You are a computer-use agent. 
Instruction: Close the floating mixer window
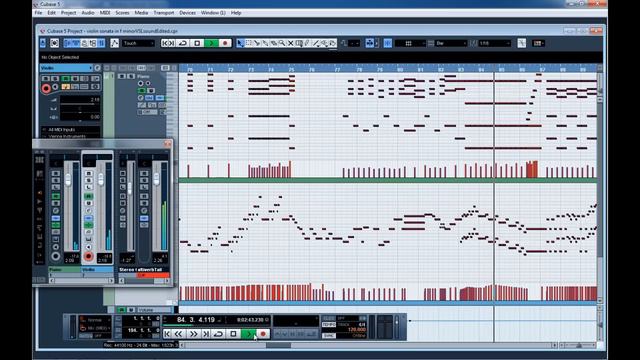[168, 144]
